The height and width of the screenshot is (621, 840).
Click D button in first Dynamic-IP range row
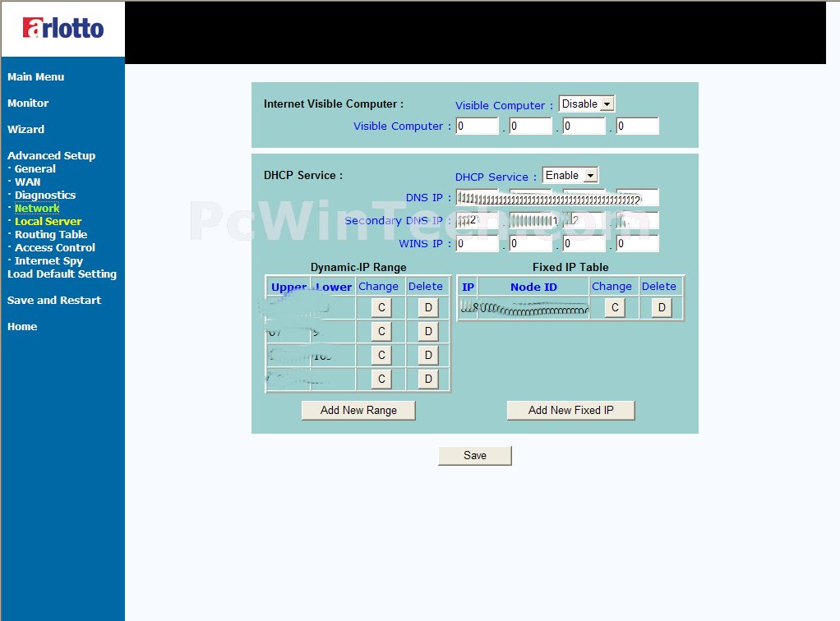click(x=428, y=307)
